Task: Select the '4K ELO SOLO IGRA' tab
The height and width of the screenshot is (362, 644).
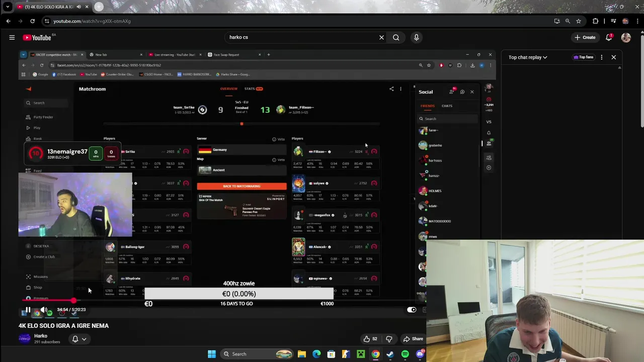Action: click(x=48, y=7)
